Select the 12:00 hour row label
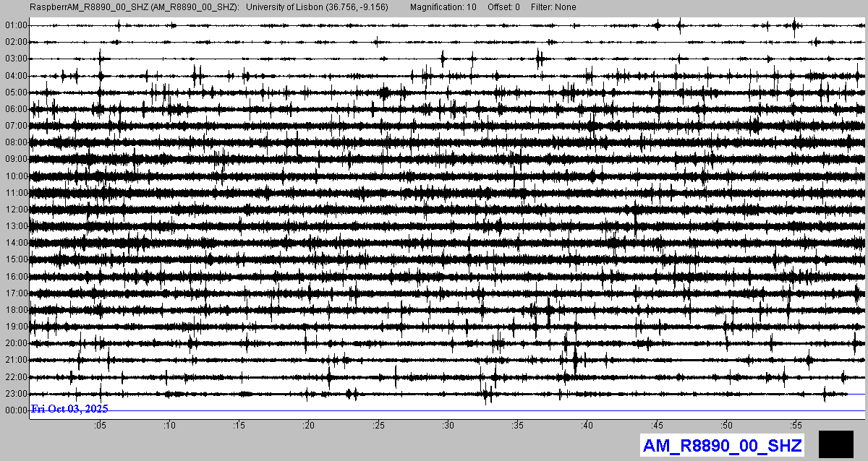The image size is (868, 461). [x=15, y=210]
